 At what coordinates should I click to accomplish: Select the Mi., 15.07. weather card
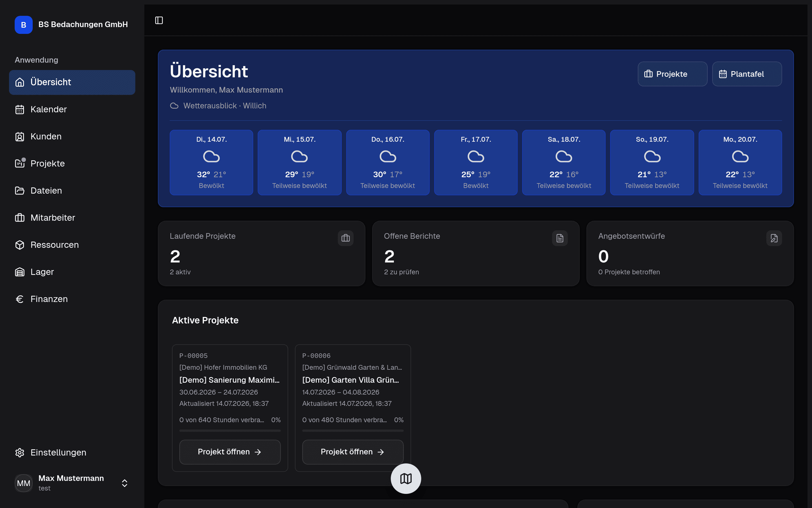tap(300, 163)
